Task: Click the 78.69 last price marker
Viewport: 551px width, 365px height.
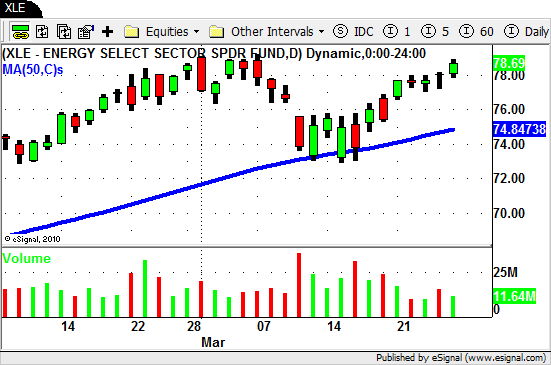Action: pyautogui.click(x=509, y=63)
